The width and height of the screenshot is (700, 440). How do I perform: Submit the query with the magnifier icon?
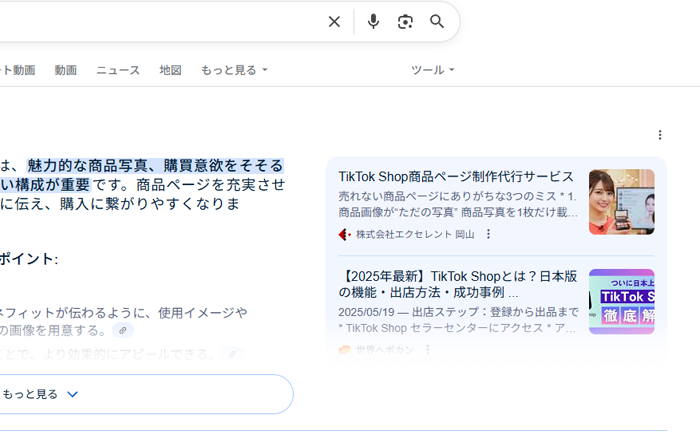click(437, 21)
